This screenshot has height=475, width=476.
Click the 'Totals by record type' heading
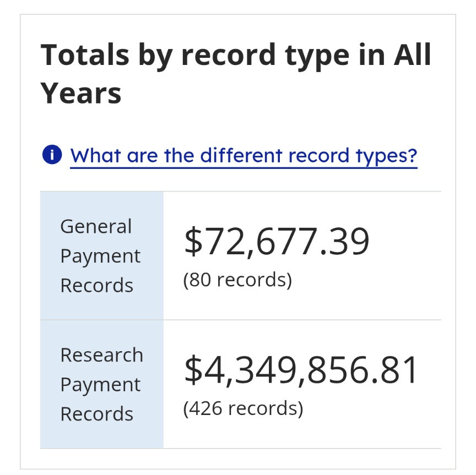pyautogui.click(x=236, y=73)
